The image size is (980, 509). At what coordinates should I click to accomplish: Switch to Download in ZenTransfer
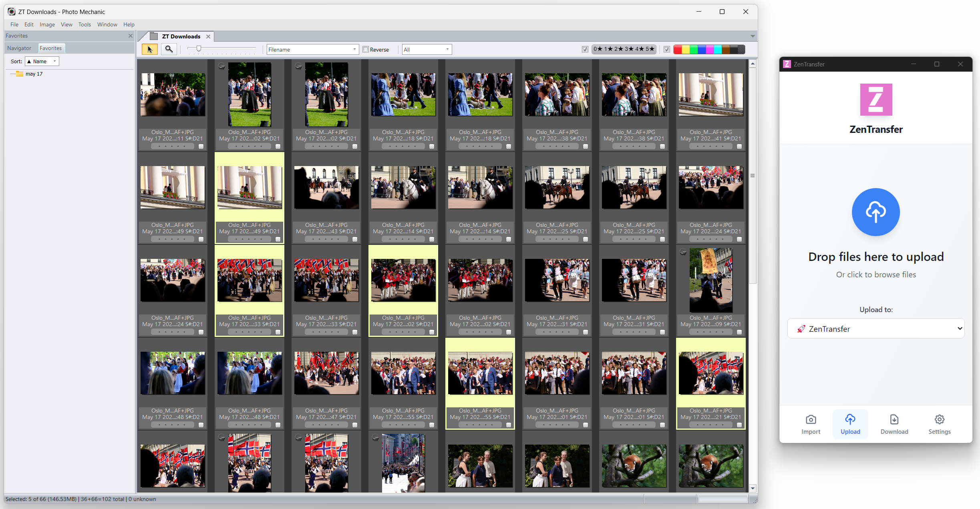(x=894, y=424)
